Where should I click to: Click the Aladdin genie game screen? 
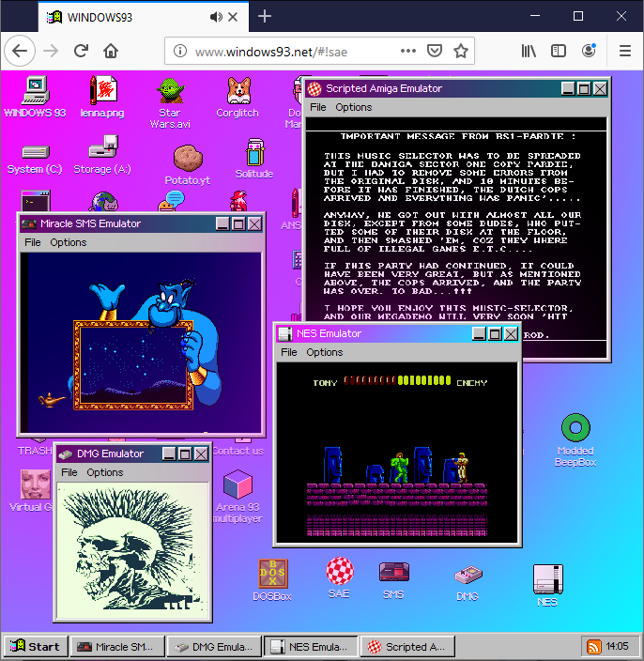pos(141,343)
